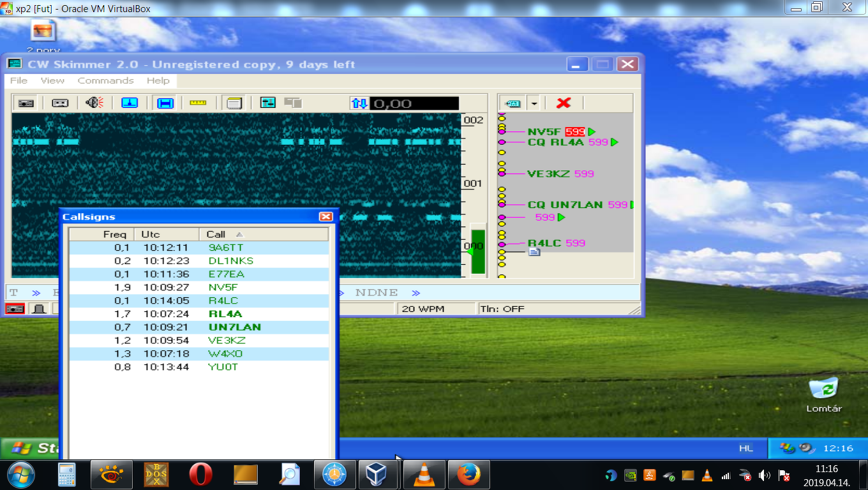Select the NV5F row in Callsigns list

pos(199,288)
